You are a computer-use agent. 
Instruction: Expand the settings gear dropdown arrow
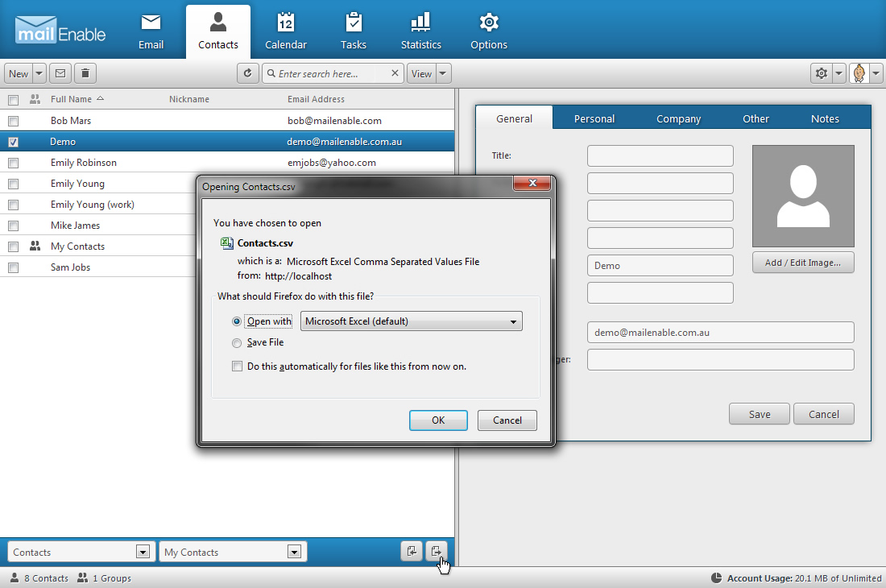point(839,73)
